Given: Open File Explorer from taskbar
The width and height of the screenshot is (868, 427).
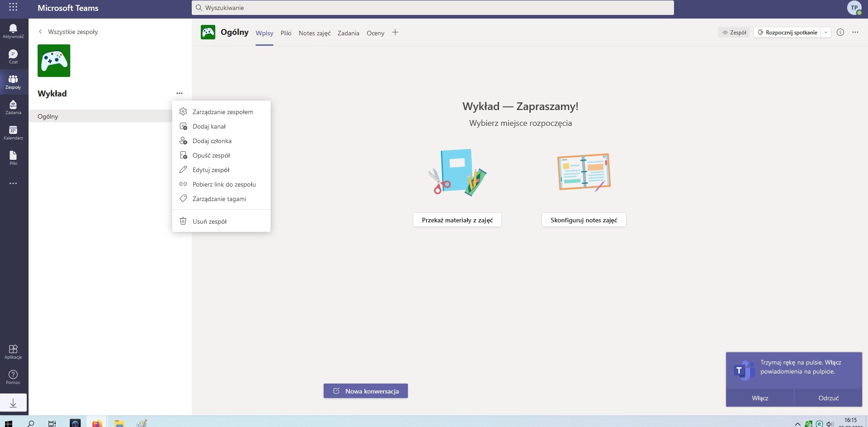Looking at the screenshot, I should pyautogui.click(x=119, y=423).
